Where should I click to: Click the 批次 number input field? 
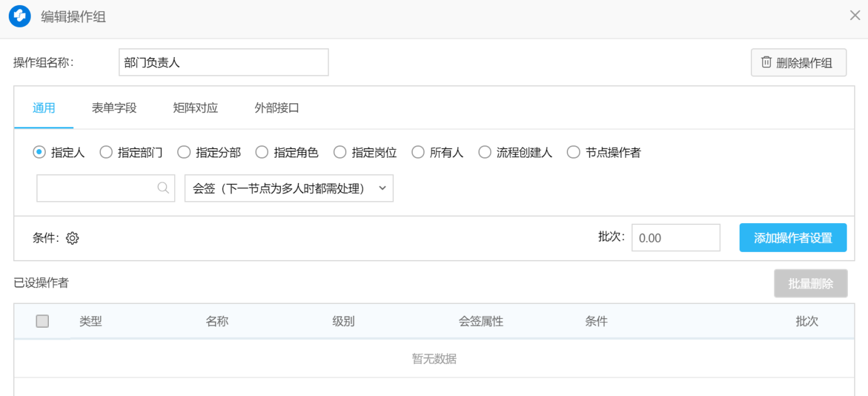(x=675, y=238)
